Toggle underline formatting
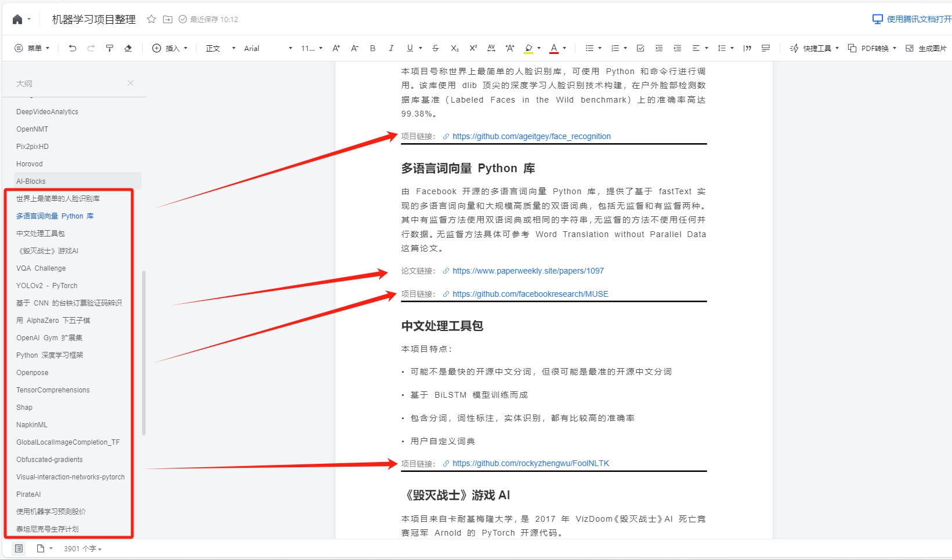 tap(410, 48)
